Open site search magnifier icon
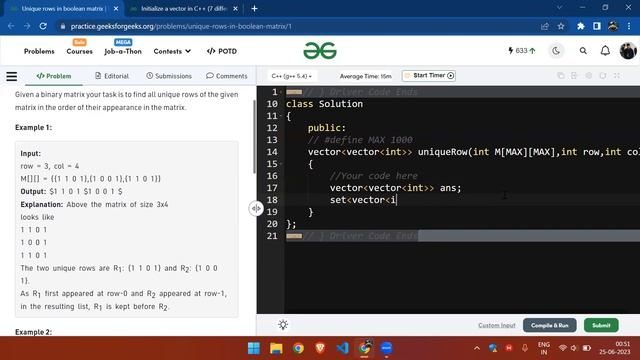Viewport: 640px width, 360px height. (x=583, y=51)
